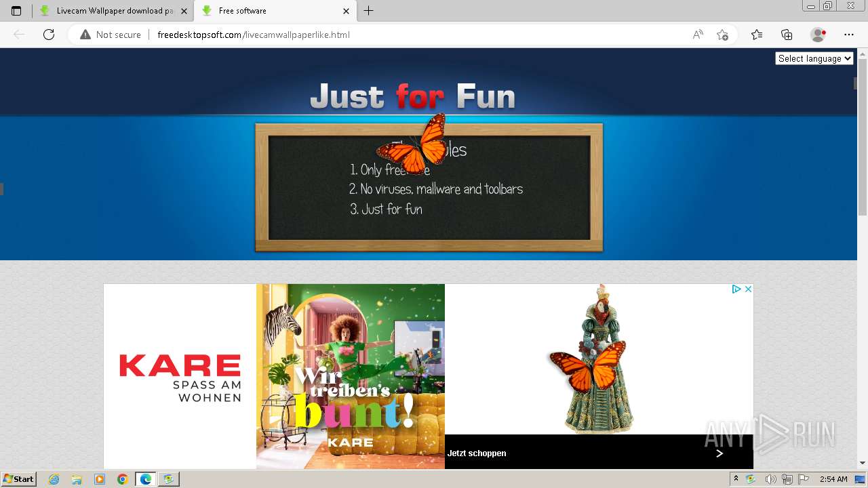The image size is (868, 488).
Task: Reload the current page
Action: coord(49,35)
